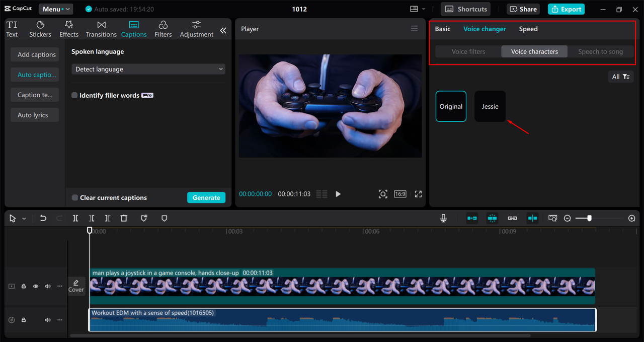644x342 pixels.
Task: Play the video in Player
Action: (x=338, y=194)
